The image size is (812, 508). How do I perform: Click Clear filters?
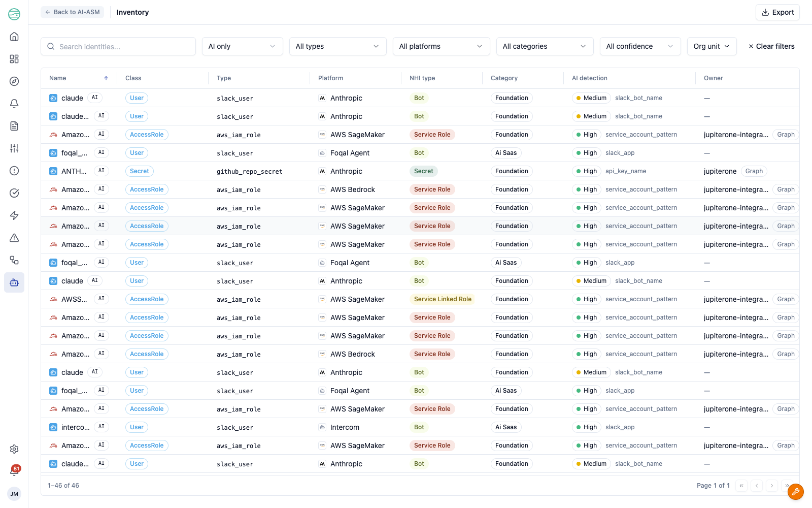coord(771,46)
